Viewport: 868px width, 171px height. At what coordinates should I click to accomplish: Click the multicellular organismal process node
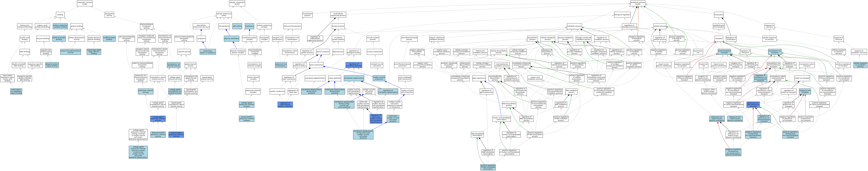coord(338,15)
